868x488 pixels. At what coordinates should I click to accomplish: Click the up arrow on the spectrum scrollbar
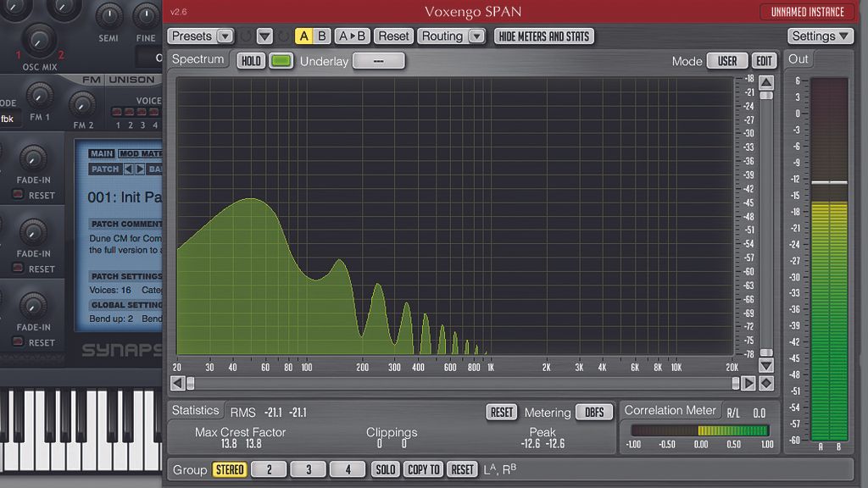[x=766, y=81]
